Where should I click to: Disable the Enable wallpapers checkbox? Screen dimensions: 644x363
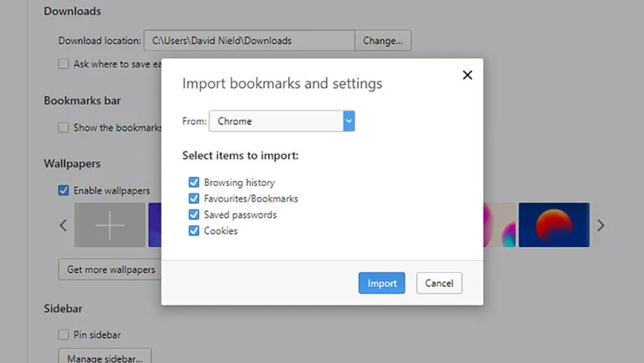[63, 191]
